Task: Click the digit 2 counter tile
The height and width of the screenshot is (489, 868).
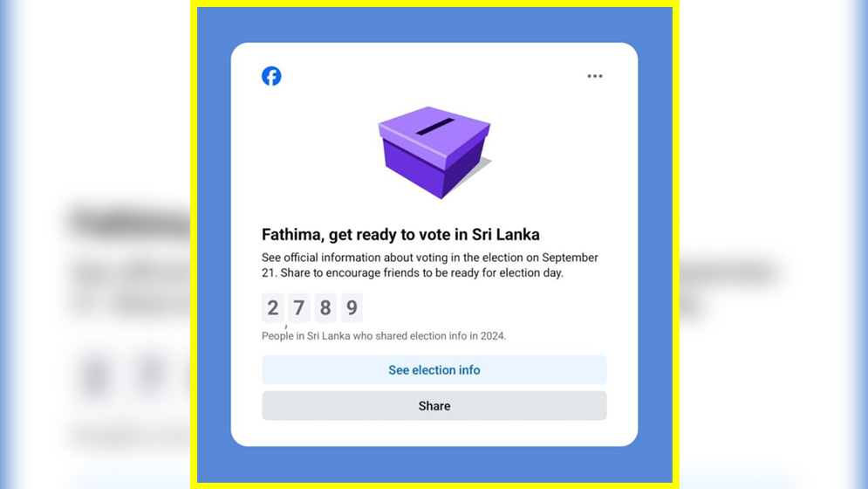Action: [273, 307]
